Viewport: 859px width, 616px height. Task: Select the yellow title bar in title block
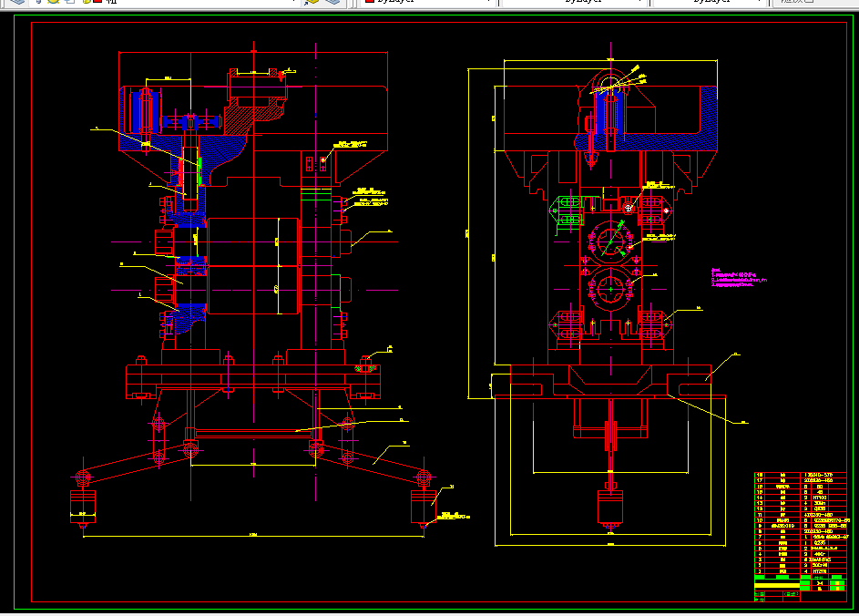click(777, 585)
